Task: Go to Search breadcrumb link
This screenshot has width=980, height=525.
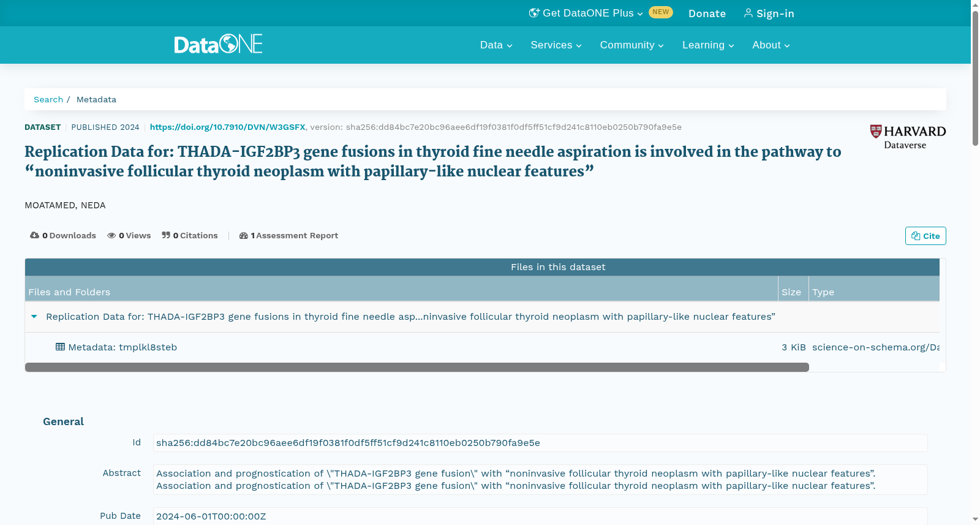Action: pos(48,99)
